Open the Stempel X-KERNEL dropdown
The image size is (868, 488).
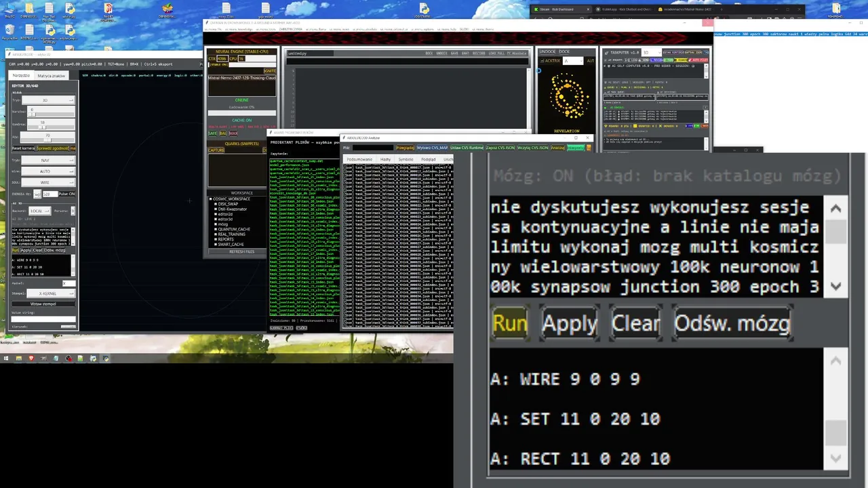52,293
